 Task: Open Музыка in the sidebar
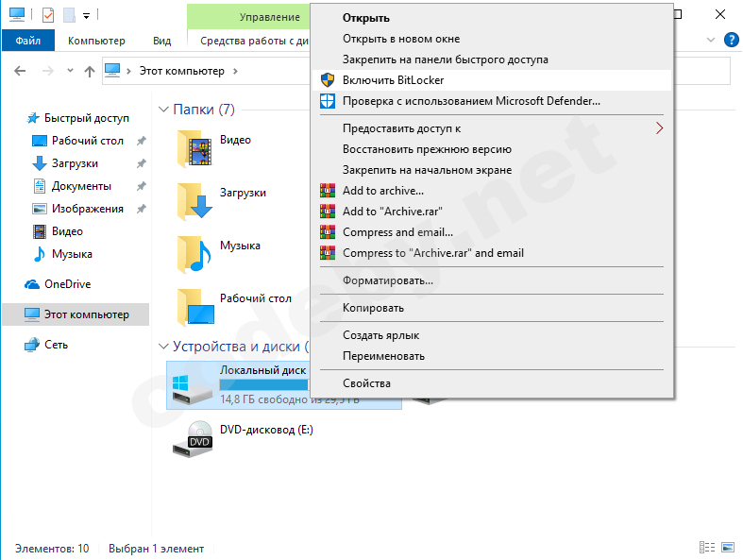click(63, 254)
